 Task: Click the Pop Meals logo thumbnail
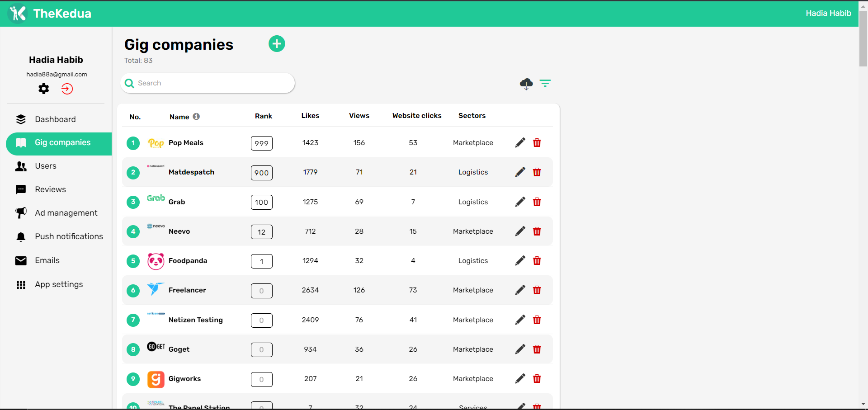(x=156, y=143)
